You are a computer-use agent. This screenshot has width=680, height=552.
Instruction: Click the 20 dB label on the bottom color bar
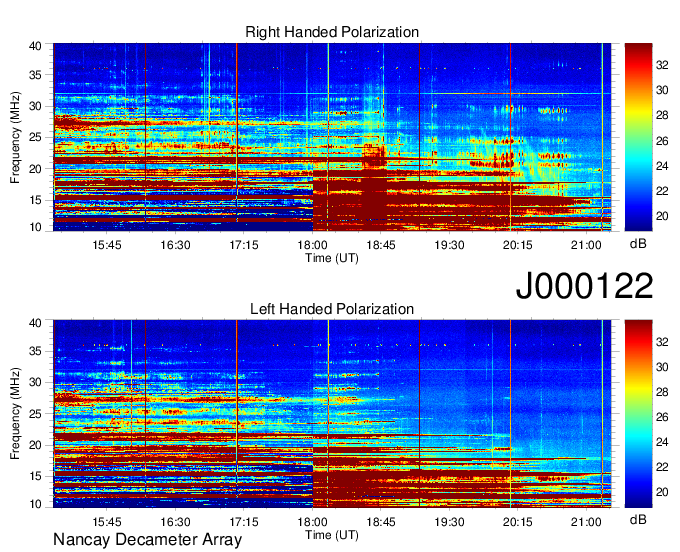tap(662, 492)
